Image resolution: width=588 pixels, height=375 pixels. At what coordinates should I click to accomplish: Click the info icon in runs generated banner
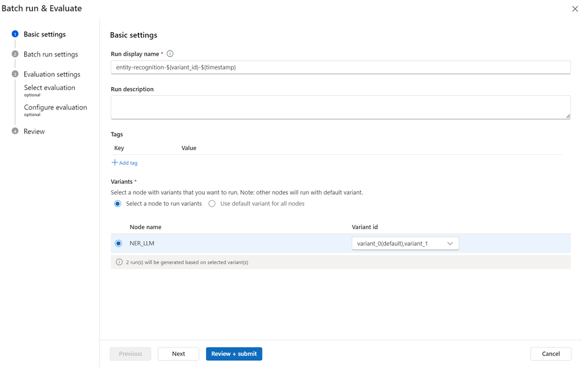coord(119,262)
